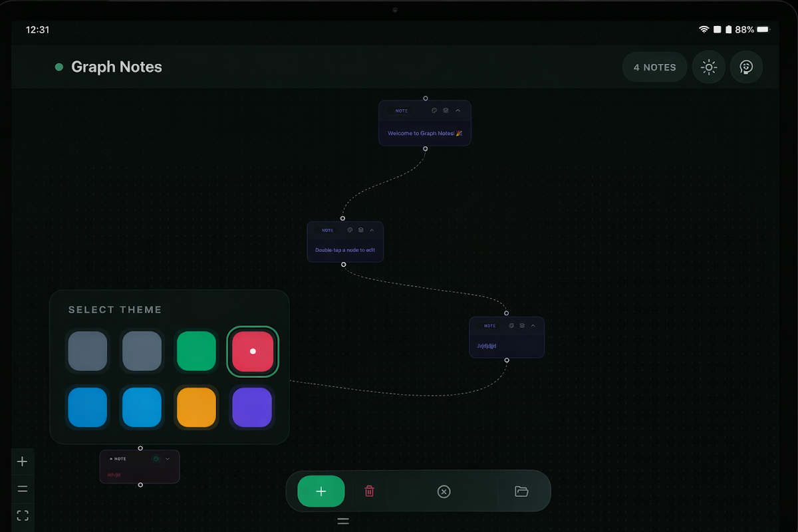Delete note with red trash icon
Viewport: 798px width, 532px height.
369,491
